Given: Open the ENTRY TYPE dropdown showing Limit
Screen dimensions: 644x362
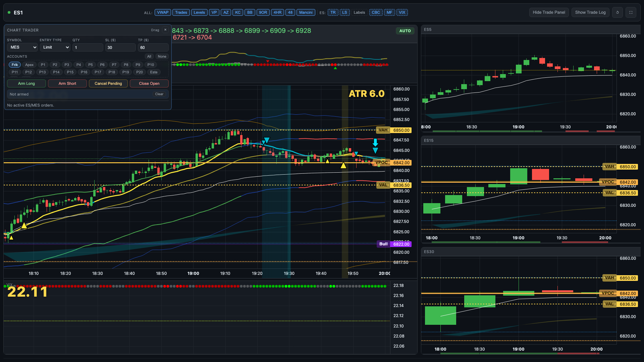Looking at the screenshot, I should tap(55, 47).
